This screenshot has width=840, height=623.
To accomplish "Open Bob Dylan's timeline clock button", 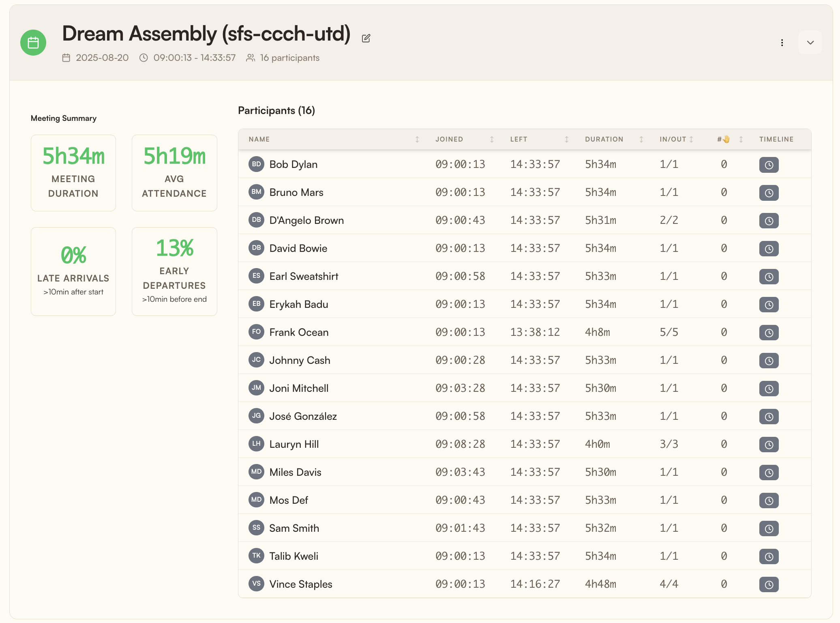I will pyautogui.click(x=769, y=165).
